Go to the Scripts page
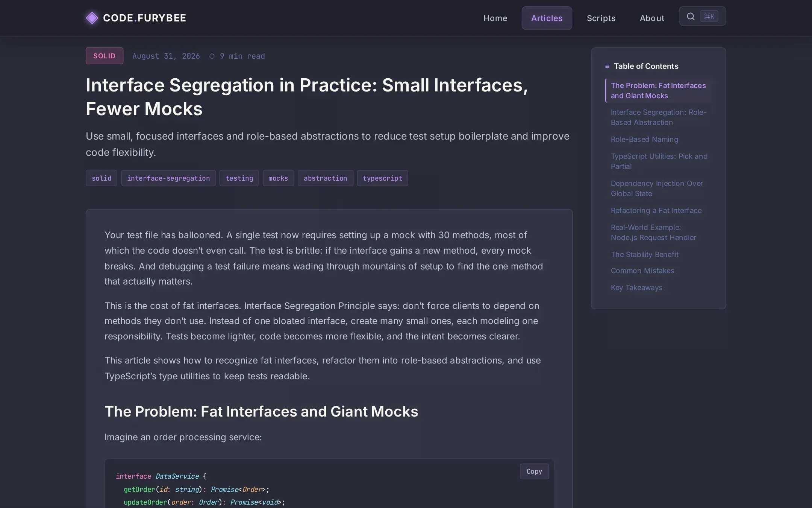This screenshot has height=508, width=812. click(x=601, y=18)
